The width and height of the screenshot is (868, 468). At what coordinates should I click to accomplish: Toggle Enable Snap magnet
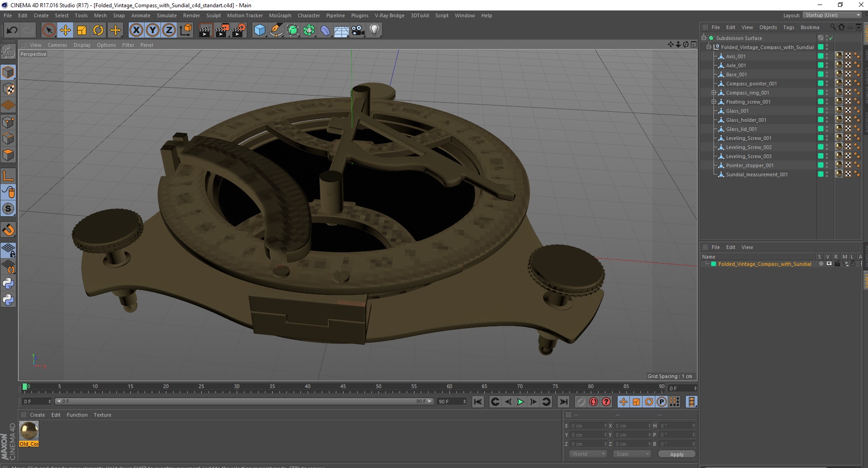[8, 230]
